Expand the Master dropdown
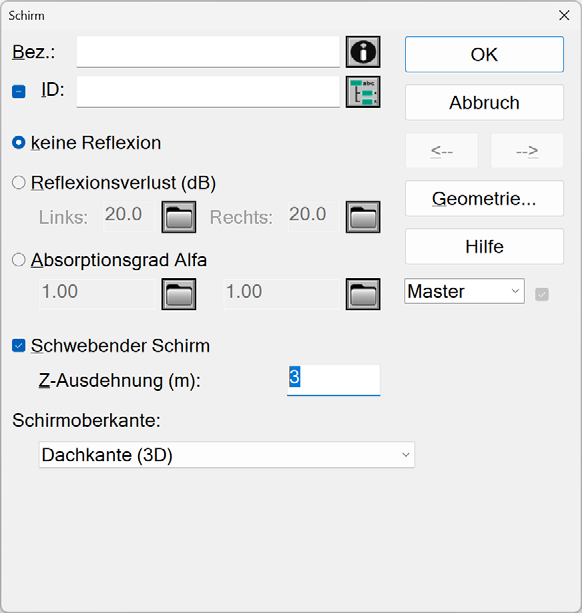Screen dimensions: 582x613 coord(464,291)
